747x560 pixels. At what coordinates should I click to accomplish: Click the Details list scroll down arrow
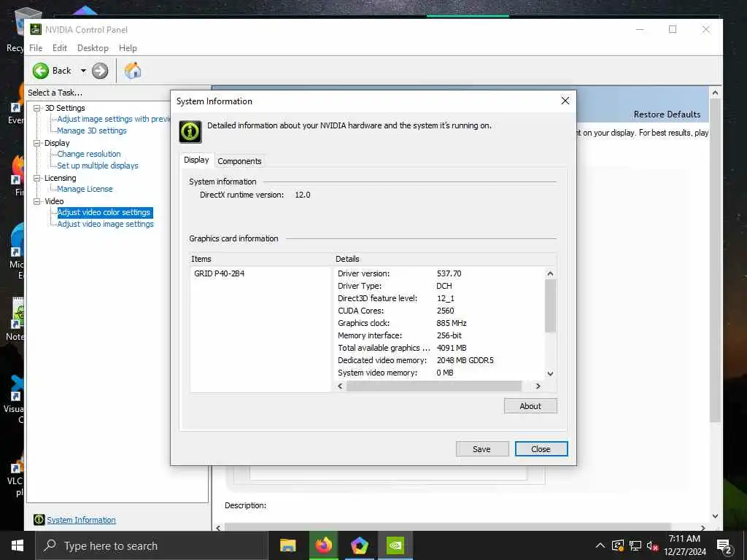click(550, 374)
